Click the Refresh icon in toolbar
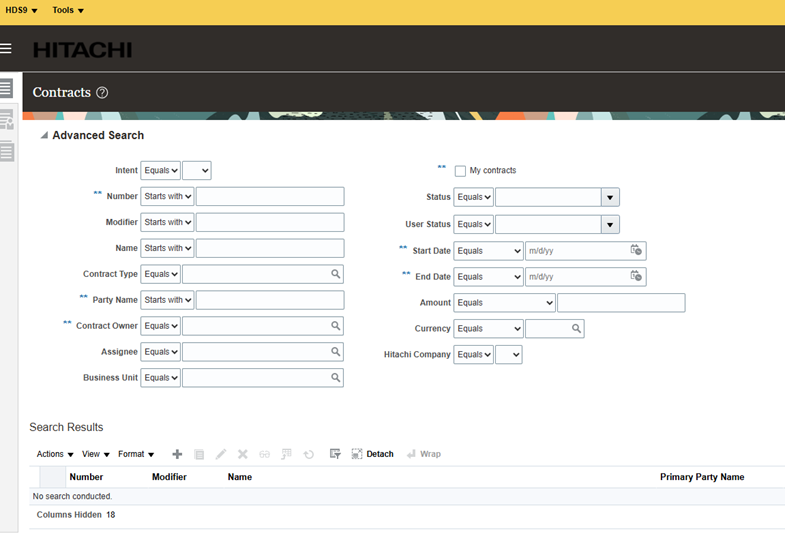The height and width of the screenshot is (551, 785). [x=309, y=454]
